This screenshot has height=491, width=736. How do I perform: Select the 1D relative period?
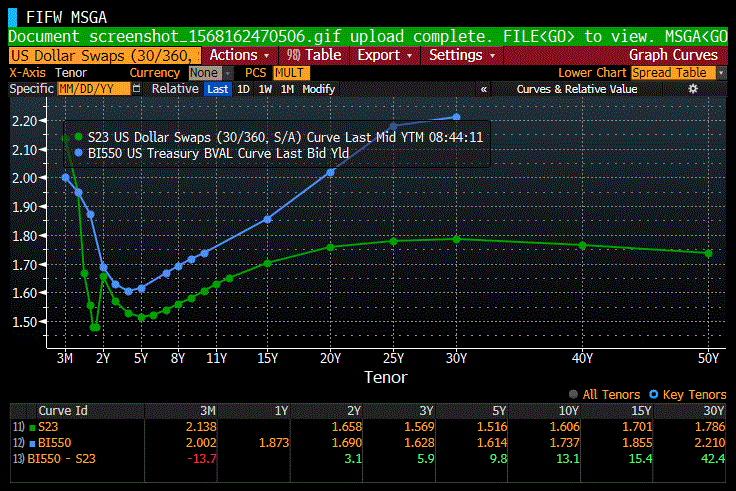[x=243, y=89]
